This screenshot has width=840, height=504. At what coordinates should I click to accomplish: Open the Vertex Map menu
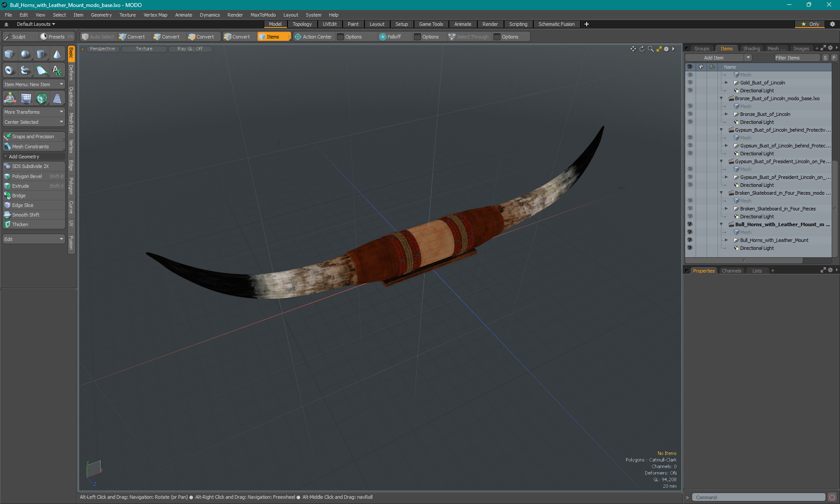155,15
